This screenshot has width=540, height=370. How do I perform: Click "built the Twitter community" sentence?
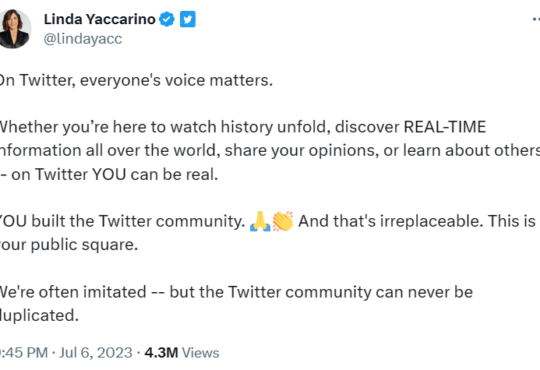pos(138,221)
